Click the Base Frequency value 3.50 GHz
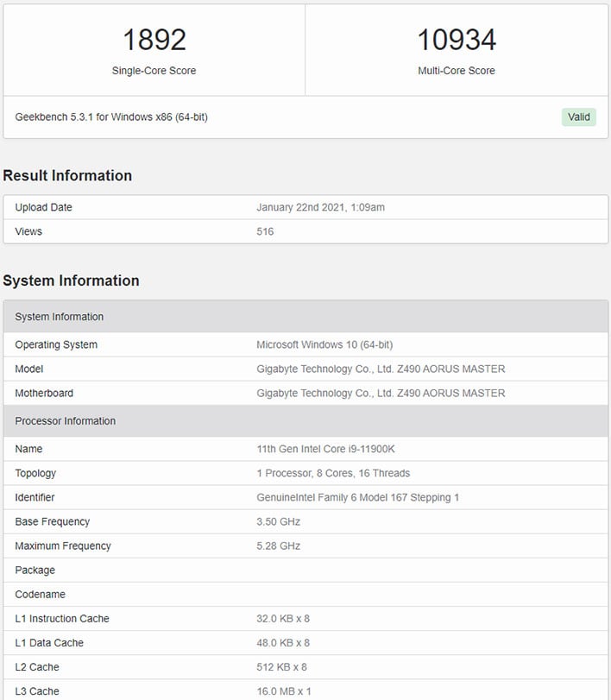 278,521
